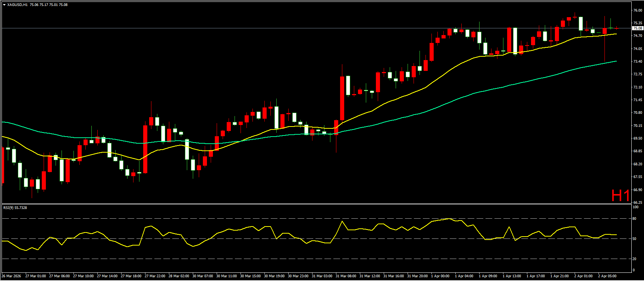Click the 76.00 price scale value
Image resolution: width=644 pixels, height=281 pixels.
(637, 10)
